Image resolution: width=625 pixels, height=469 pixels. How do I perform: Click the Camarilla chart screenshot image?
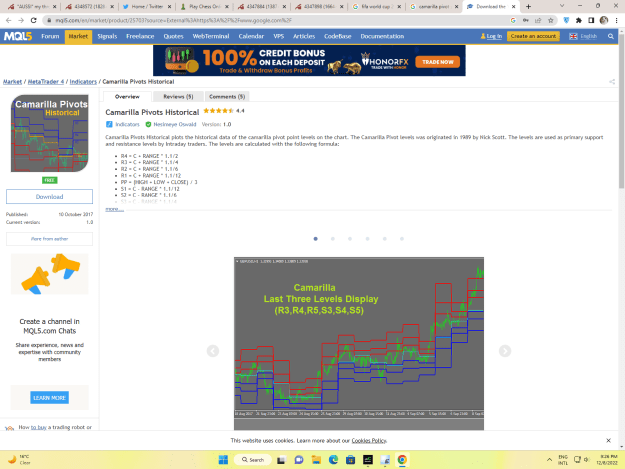(x=359, y=343)
